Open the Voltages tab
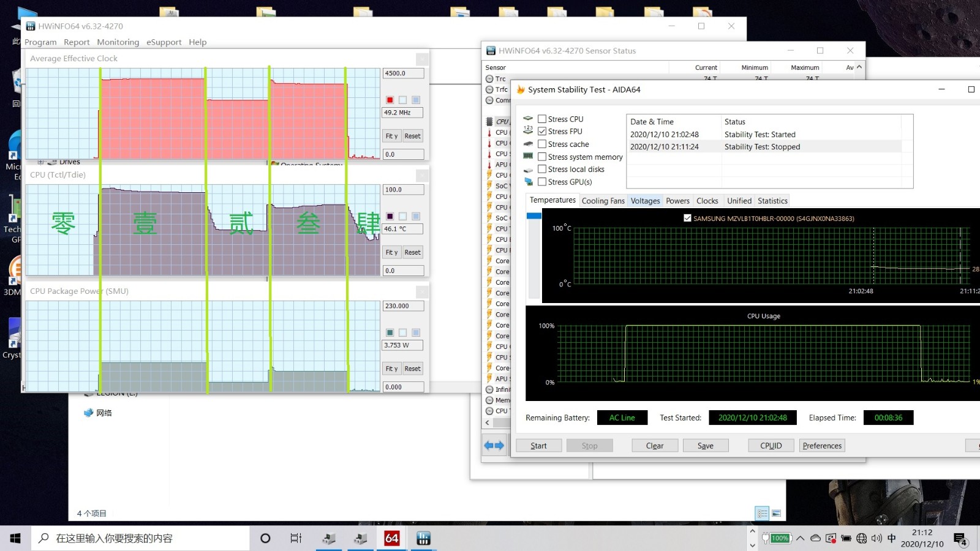980x551 pixels. (646, 201)
